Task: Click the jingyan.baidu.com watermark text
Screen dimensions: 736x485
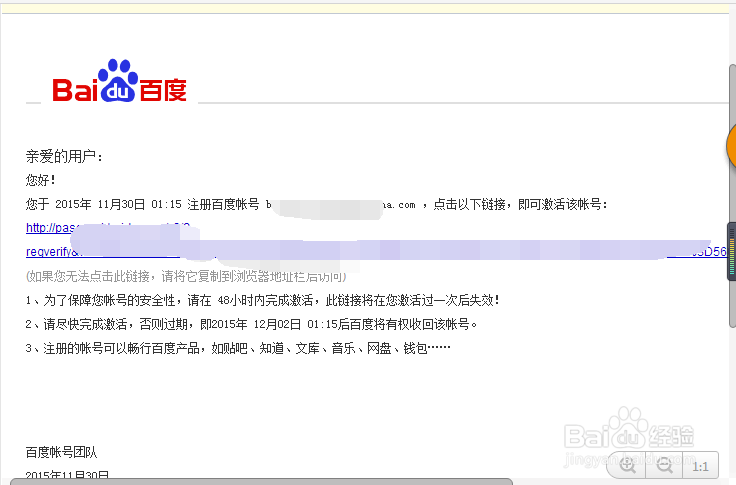Action: (x=629, y=459)
